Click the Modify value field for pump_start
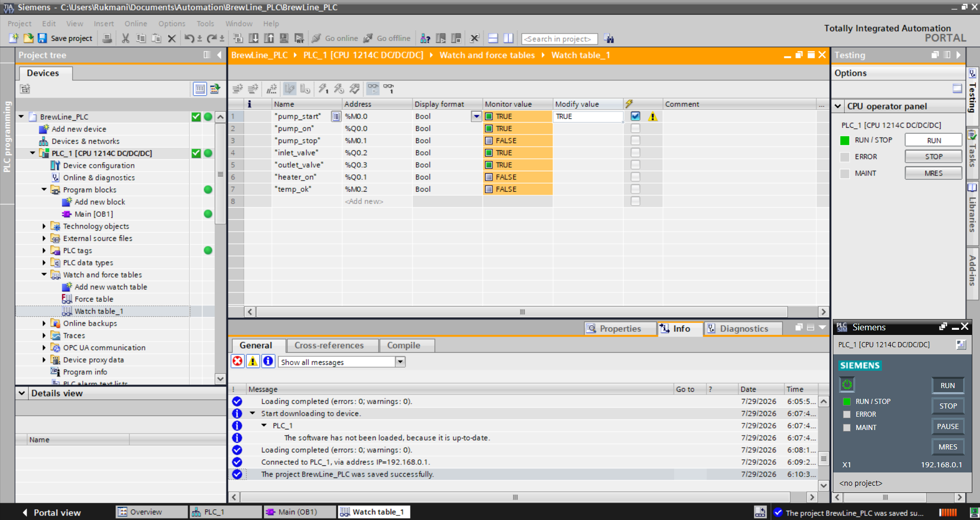Image resolution: width=980 pixels, height=520 pixels. pos(588,116)
